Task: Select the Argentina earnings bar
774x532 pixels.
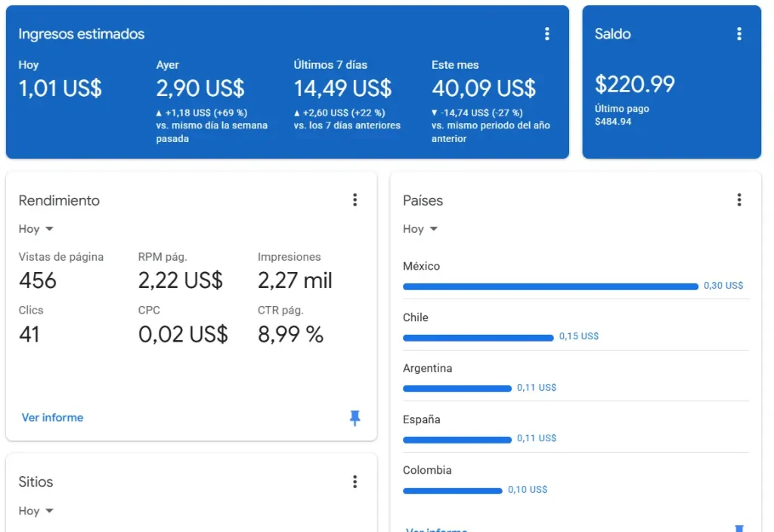Action: click(x=457, y=388)
